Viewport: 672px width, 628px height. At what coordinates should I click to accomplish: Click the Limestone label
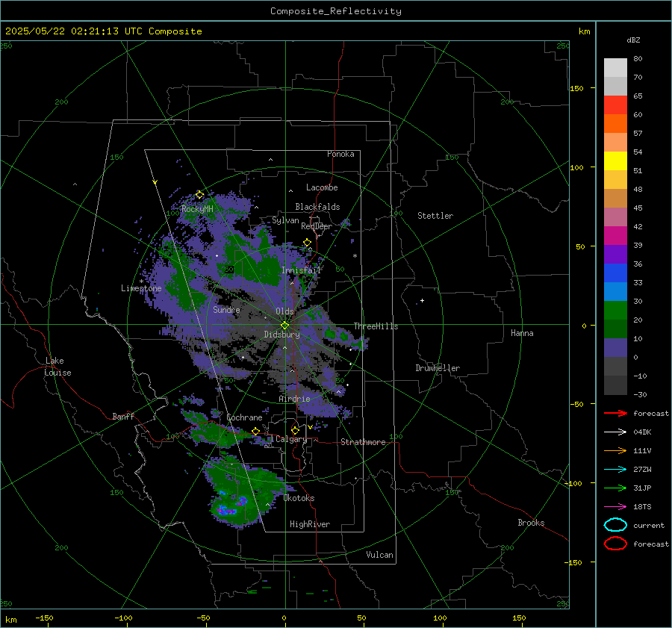141,288
